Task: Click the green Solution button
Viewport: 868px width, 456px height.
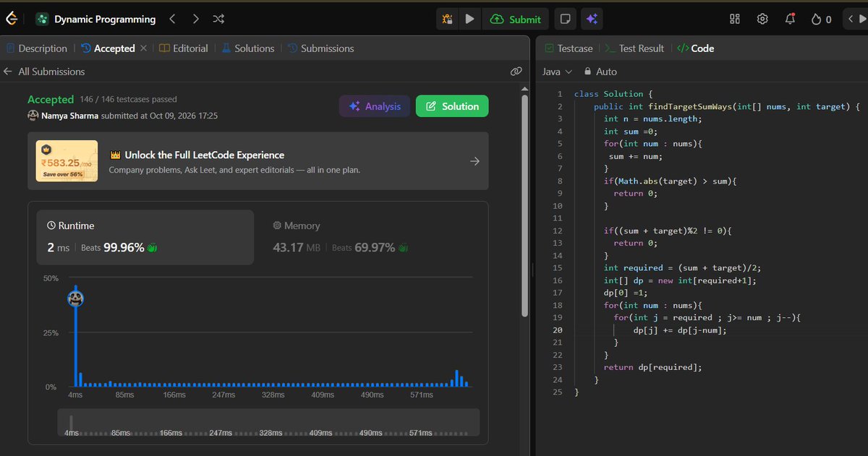Action: click(x=452, y=106)
